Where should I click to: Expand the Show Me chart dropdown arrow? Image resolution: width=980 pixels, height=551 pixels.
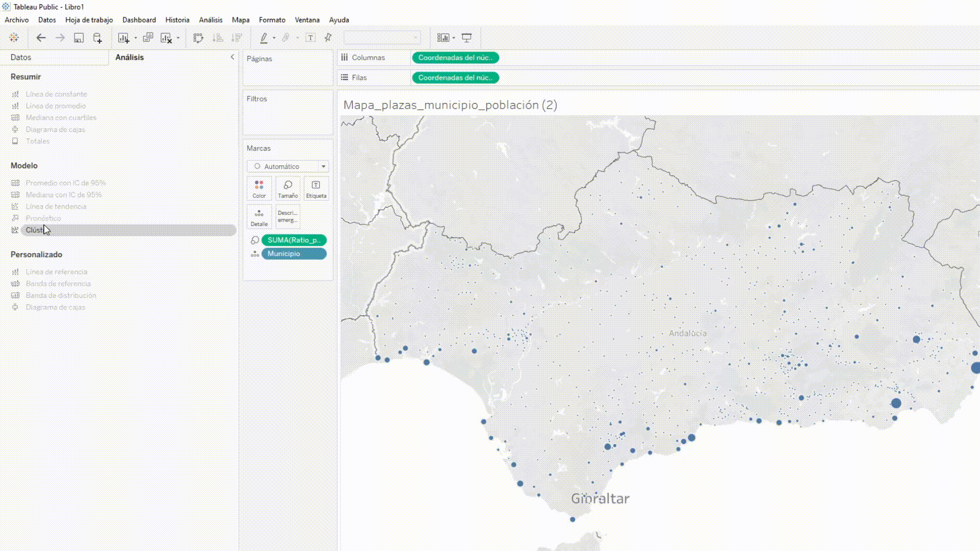(x=454, y=38)
